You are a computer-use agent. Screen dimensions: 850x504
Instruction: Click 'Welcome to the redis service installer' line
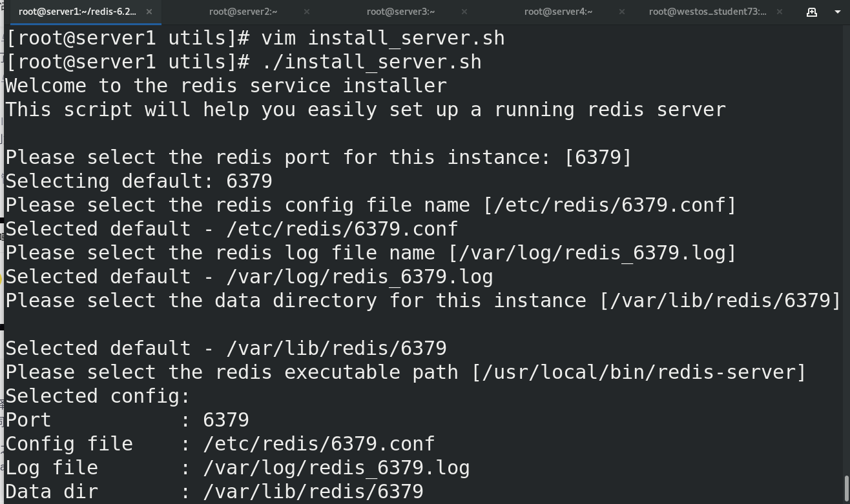[x=226, y=86]
